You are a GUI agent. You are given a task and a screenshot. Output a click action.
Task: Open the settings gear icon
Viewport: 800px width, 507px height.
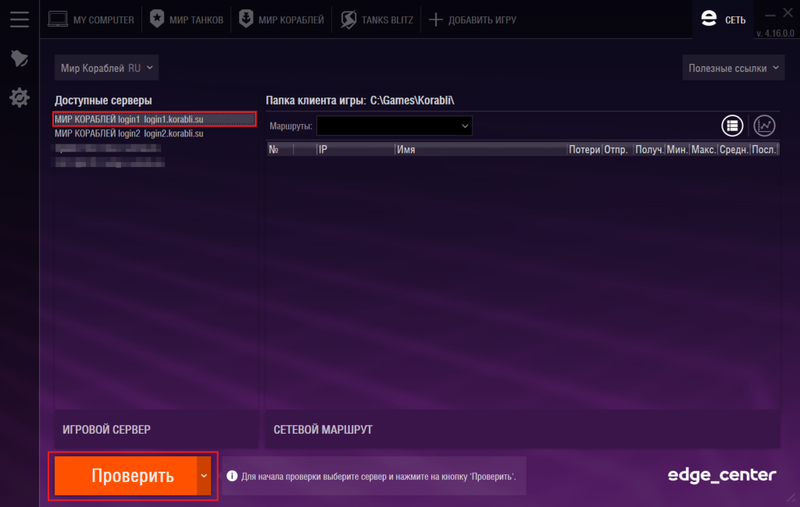(19, 97)
